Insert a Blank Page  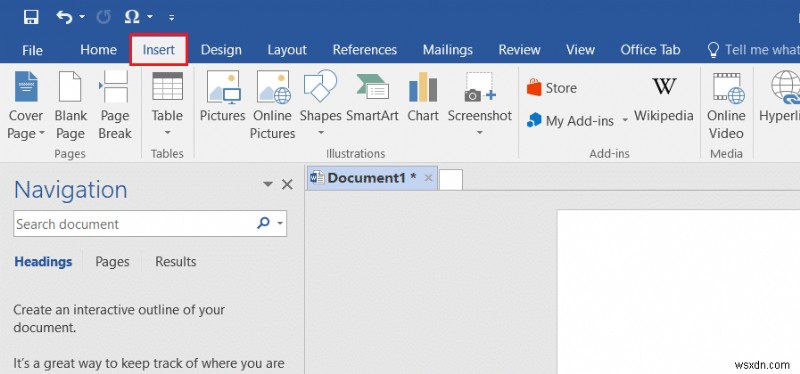coord(70,106)
